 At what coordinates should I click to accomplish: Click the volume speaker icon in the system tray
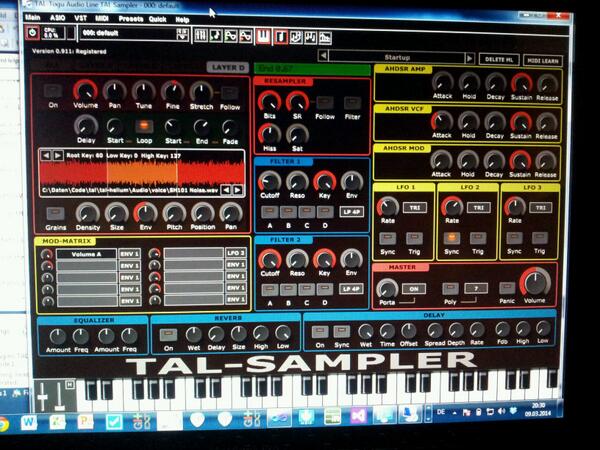click(502, 412)
